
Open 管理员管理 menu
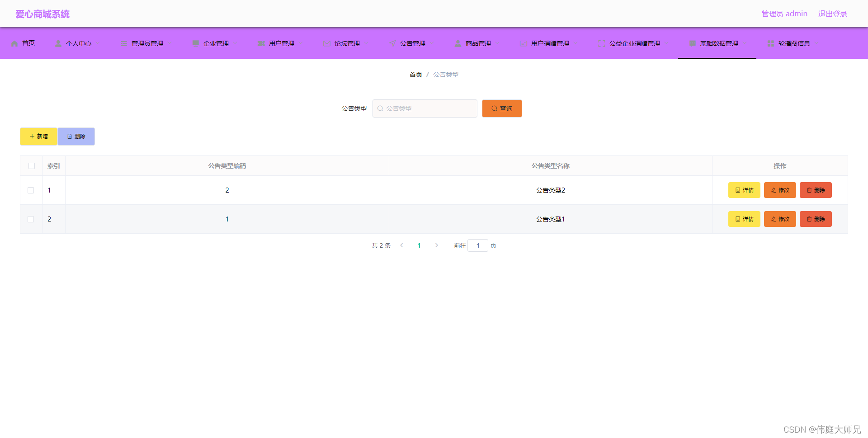146,43
